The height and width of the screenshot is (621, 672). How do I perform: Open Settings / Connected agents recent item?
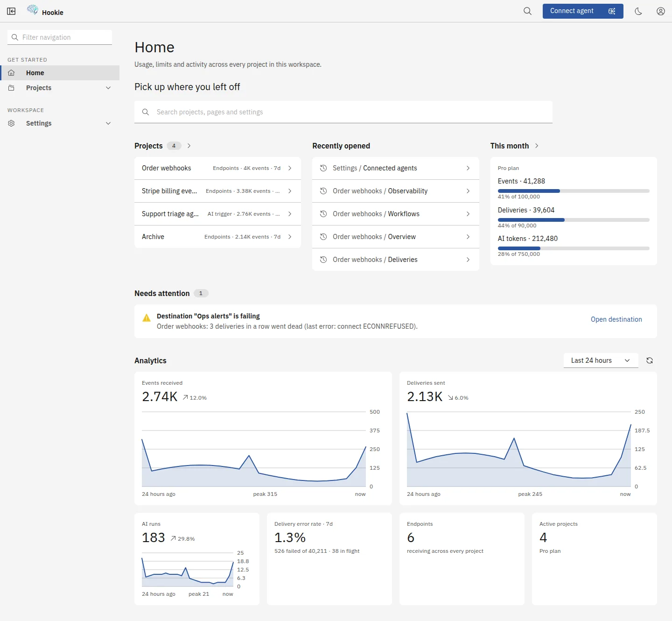[x=396, y=168]
